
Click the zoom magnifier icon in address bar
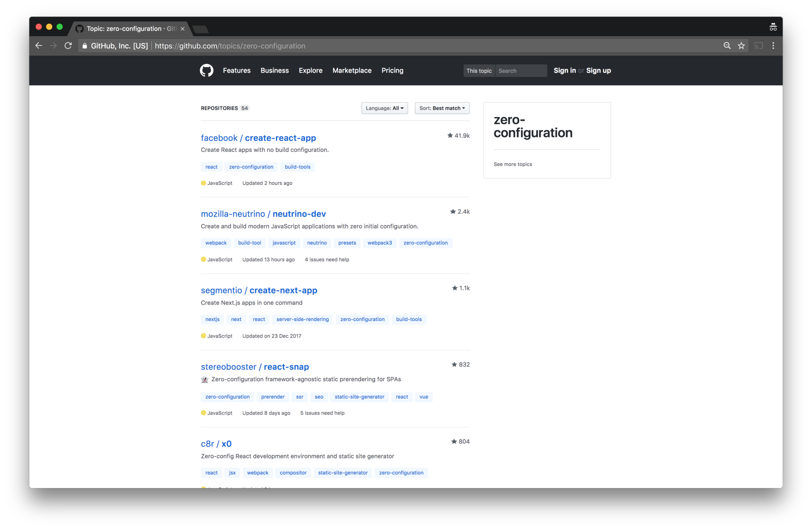727,46
